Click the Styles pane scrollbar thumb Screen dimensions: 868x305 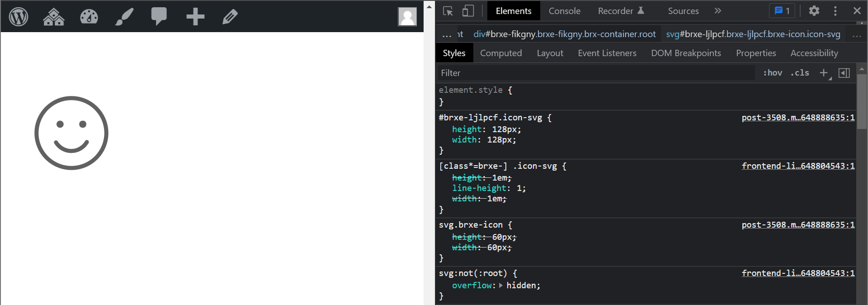(x=862, y=101)
